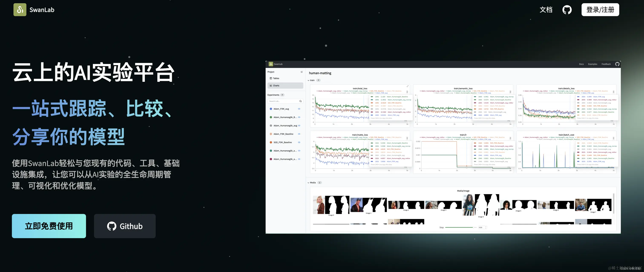Click the GitHub icon in the dashboard header
This screenshot has width=644, height=272.
(x=617, y=64)
